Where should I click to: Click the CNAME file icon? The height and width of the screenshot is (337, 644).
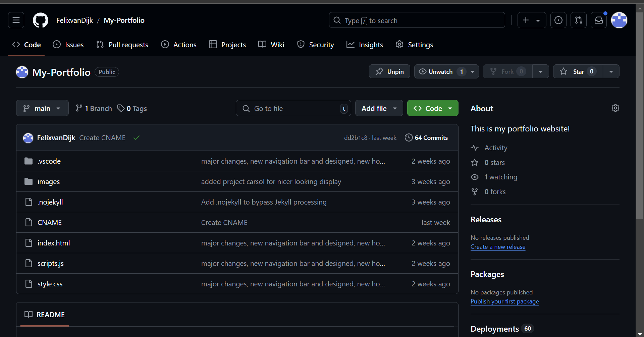coord(29,222)
